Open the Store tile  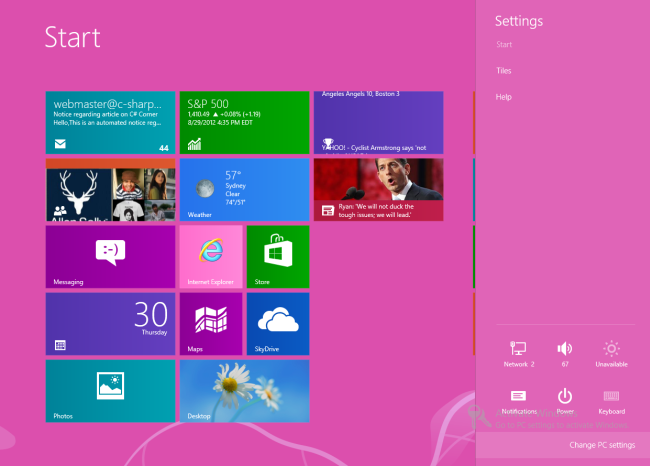pyautogui.click(x=278, y=257)
